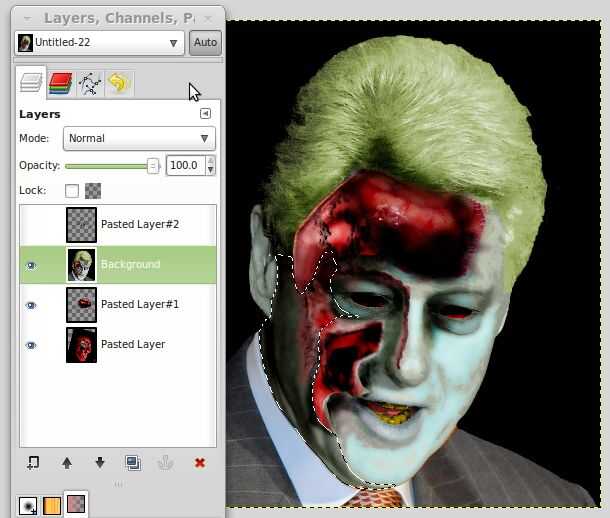Increase opacity with the spinner up arrow
Screen dimensions: 610x518
pyautogui.click(x=210, y=161)
